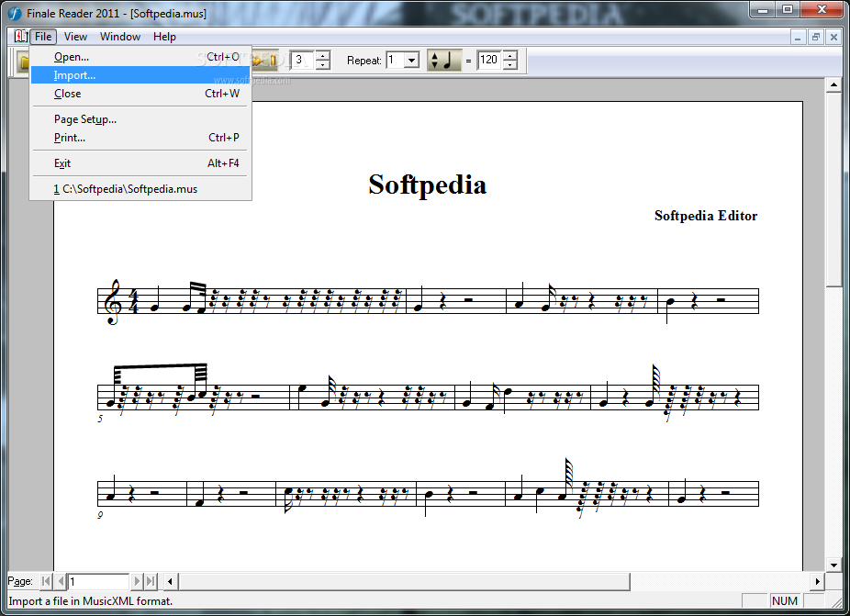This screenshot has width=850, height=616.
Task: Open the Help menu
Action: click(x=164, y=37)
